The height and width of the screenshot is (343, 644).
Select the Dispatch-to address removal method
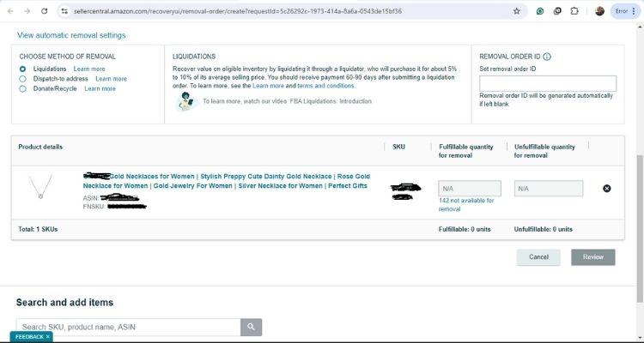(22, 79)
